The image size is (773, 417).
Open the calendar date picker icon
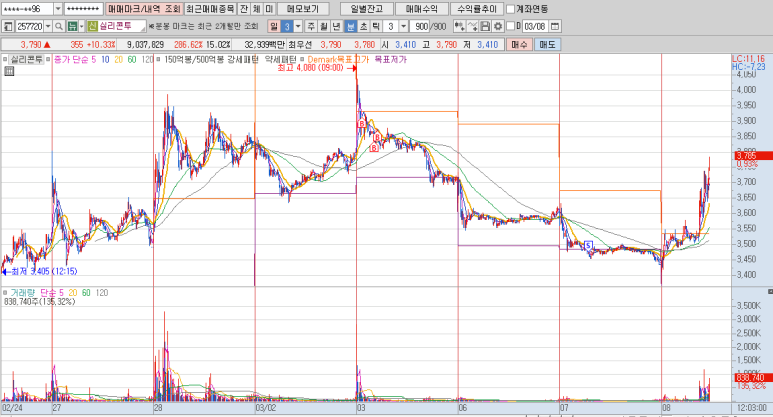[555, 26]
